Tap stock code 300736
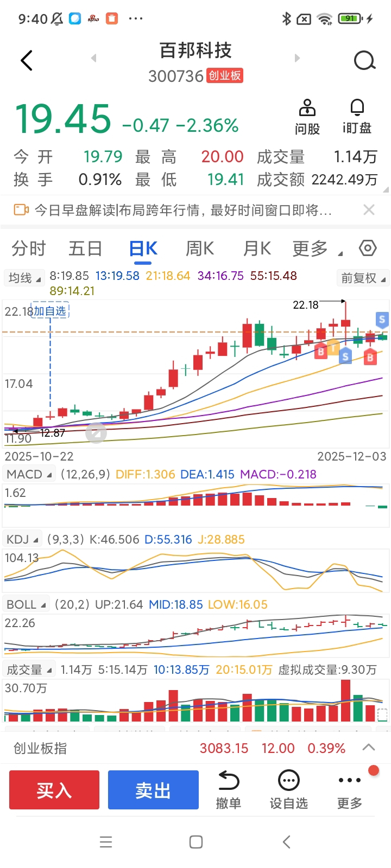 175,76
